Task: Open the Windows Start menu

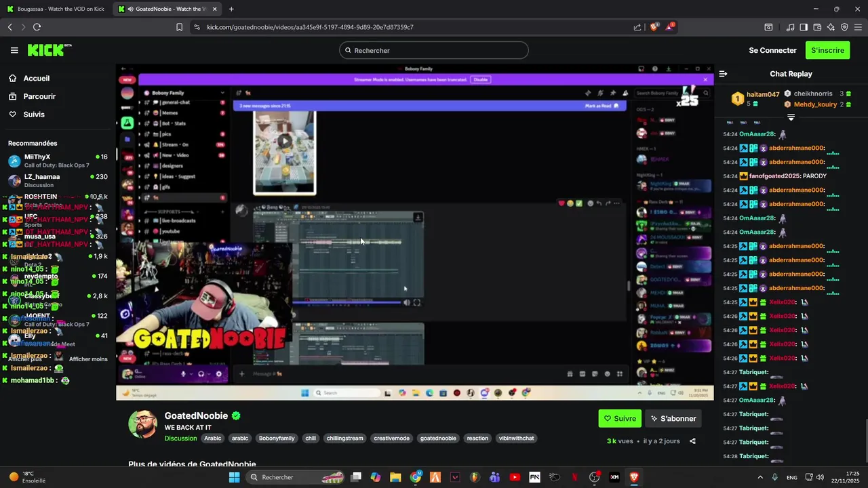Action: tap(234, 477)
